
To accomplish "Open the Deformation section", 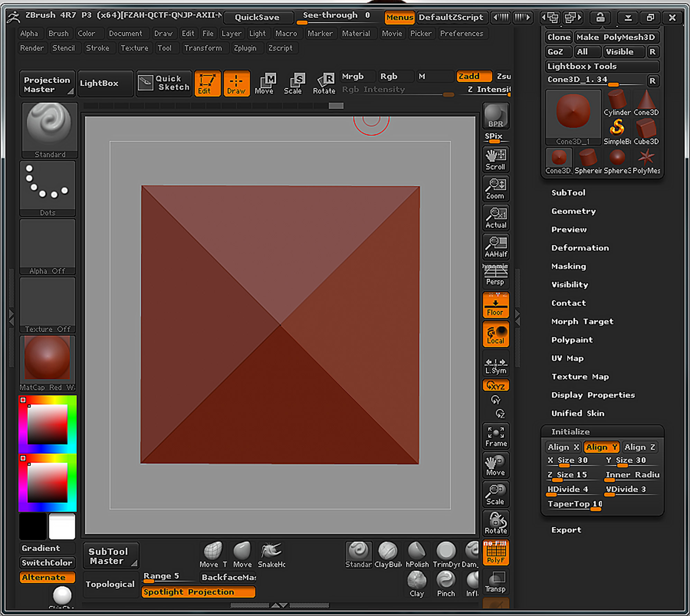I will coord(580,248).
